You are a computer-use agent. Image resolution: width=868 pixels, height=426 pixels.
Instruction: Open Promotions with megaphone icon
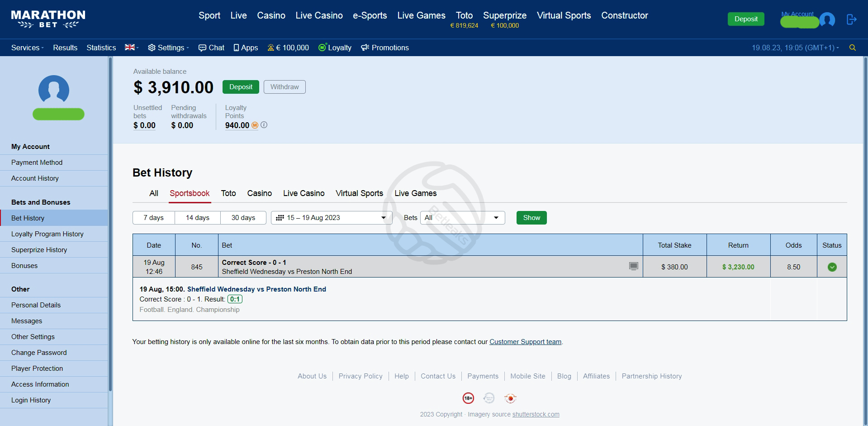click(385, 48)
